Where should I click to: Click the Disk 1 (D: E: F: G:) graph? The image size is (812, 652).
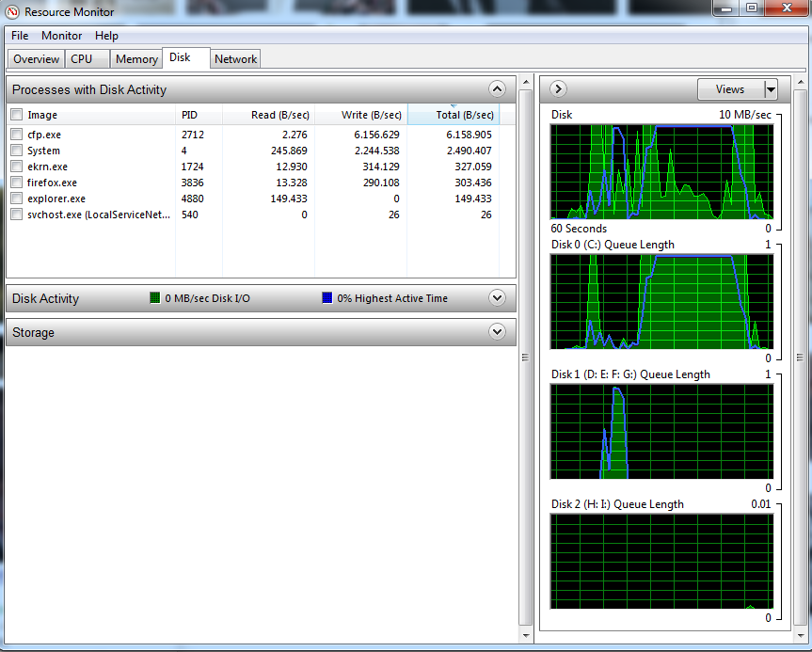[661, 432]
